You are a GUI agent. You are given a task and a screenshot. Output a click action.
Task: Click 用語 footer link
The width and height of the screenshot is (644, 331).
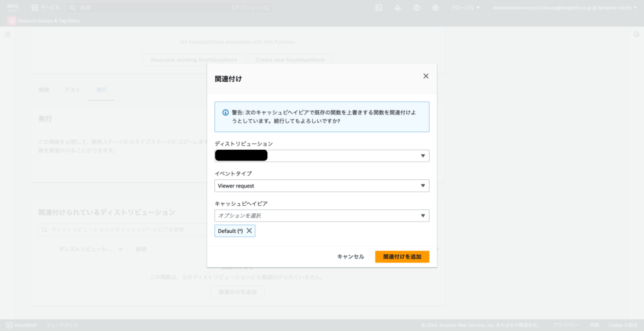(x=594, y=325)
